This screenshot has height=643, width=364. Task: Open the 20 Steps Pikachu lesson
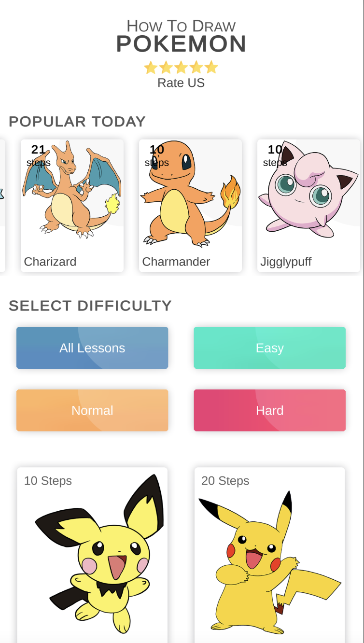click(x=269, y=555)
